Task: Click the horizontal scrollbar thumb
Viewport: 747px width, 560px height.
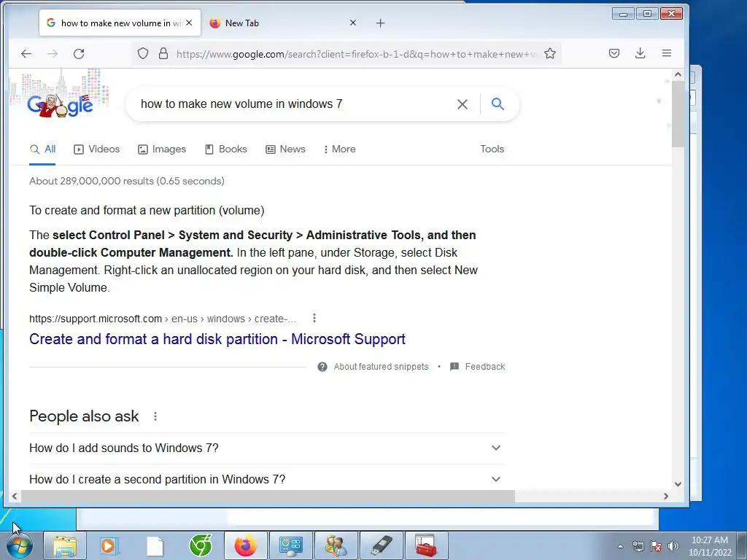Action: pyautogui.click(x=268, y=496)
